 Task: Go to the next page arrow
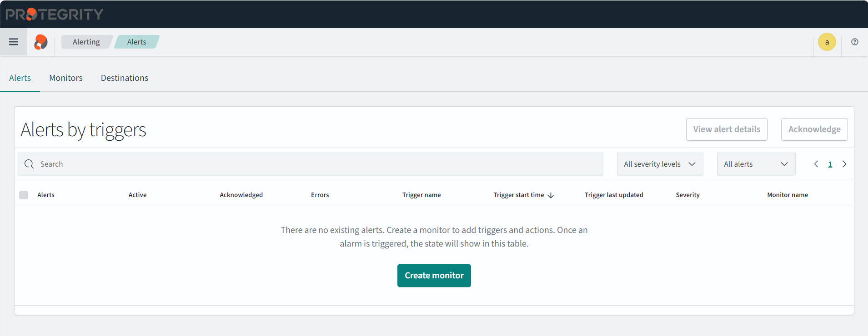pos(844,164)
